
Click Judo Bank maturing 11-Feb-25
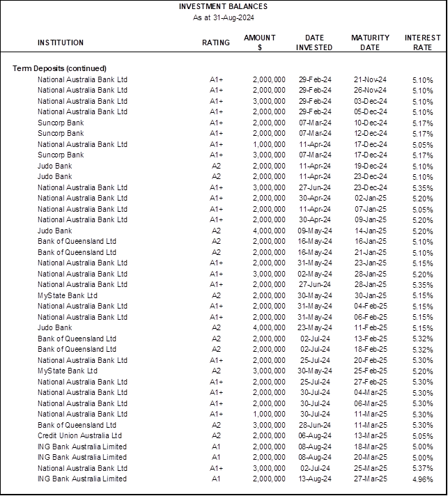[x=55, y=327]
